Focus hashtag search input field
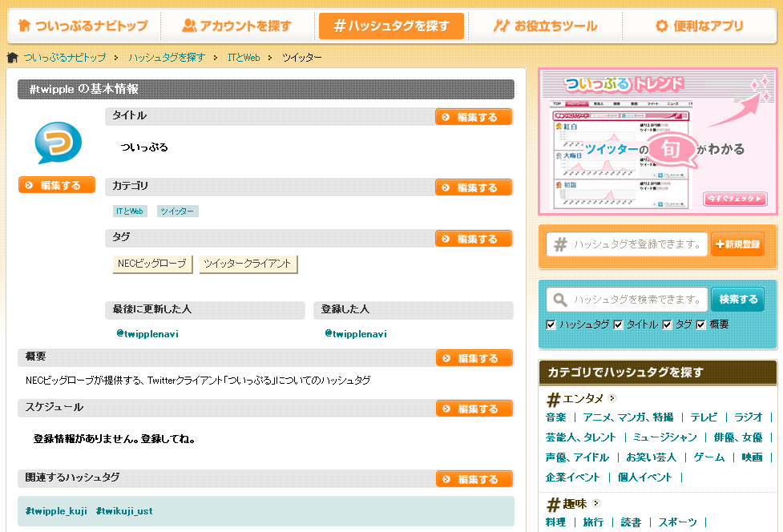783x532 pixels. 628,300
